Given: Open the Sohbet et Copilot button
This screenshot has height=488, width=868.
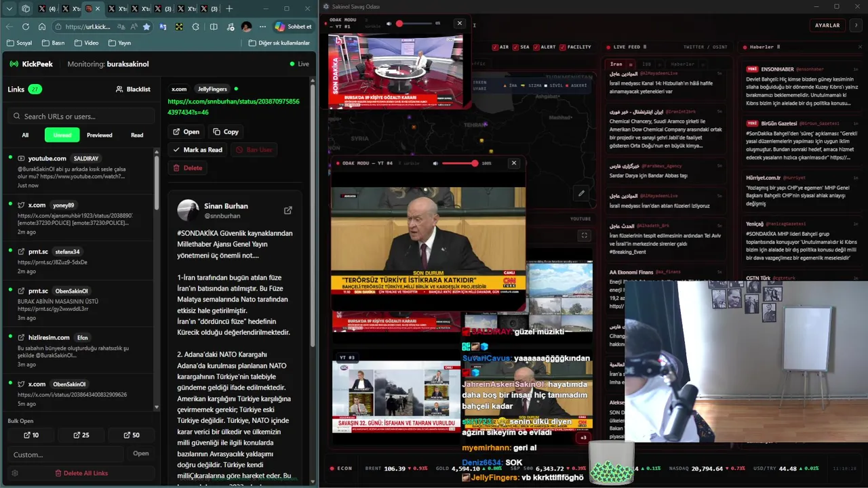Looking at the screenshot, I should pyautogui.click(x=293, y=26).
